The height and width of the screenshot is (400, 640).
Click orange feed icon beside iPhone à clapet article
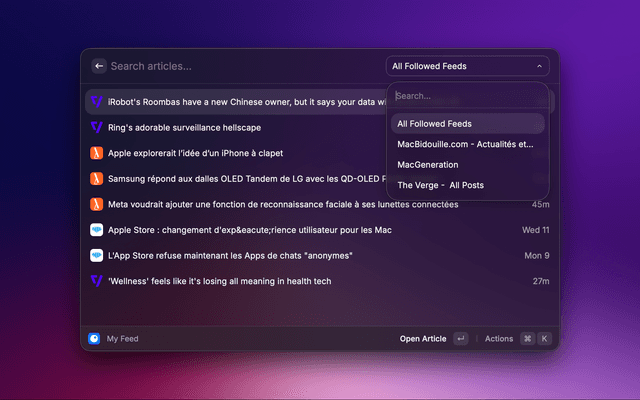pyautogui.click(x=97, y=153)
